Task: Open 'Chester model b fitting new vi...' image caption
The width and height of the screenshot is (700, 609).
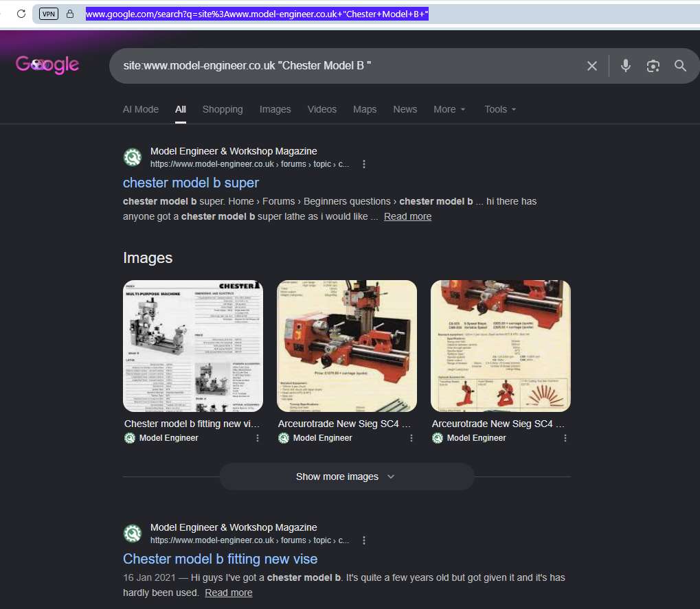Action: tap(192, 424)
